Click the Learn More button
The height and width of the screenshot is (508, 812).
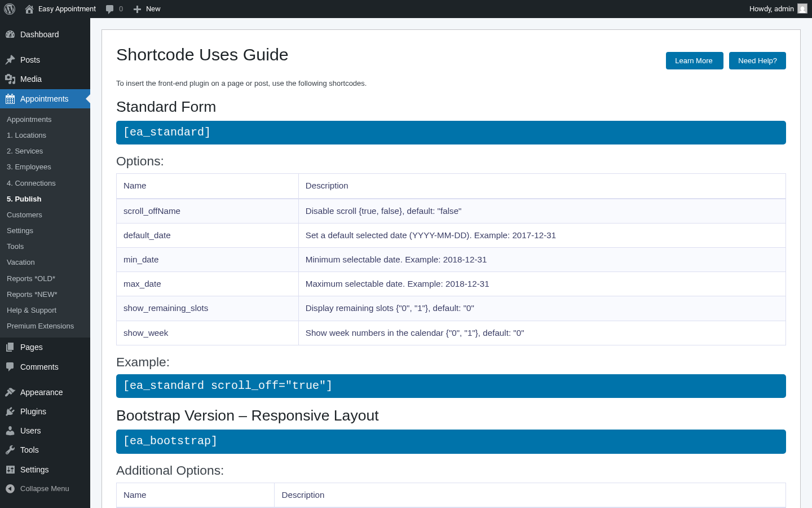pyautogui.click(x=695, y=61)
